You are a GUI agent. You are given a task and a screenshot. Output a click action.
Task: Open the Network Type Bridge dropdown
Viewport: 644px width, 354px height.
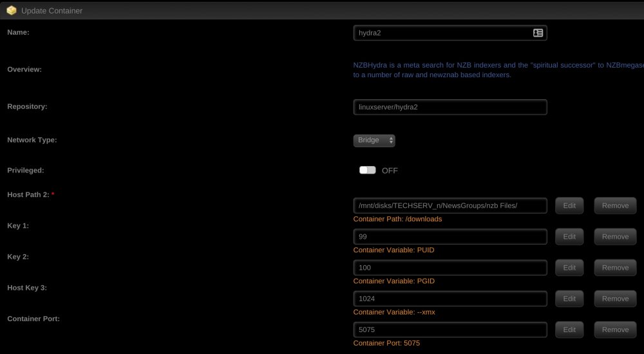point(374,140)
